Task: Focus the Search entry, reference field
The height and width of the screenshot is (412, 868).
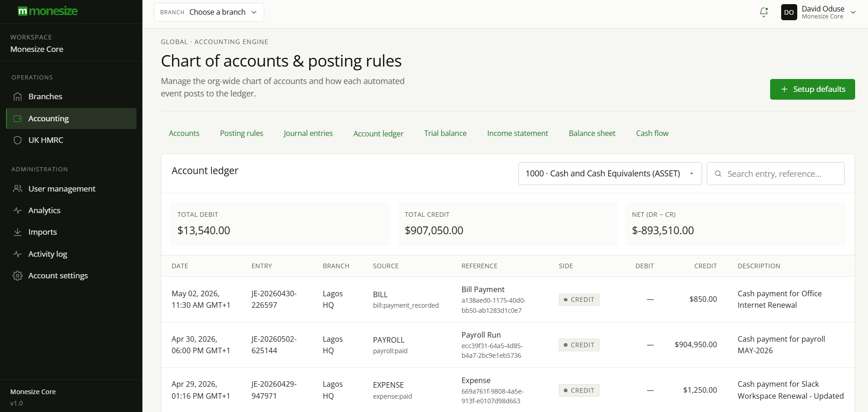Action: pyautogui.click(x=775, y=174)
